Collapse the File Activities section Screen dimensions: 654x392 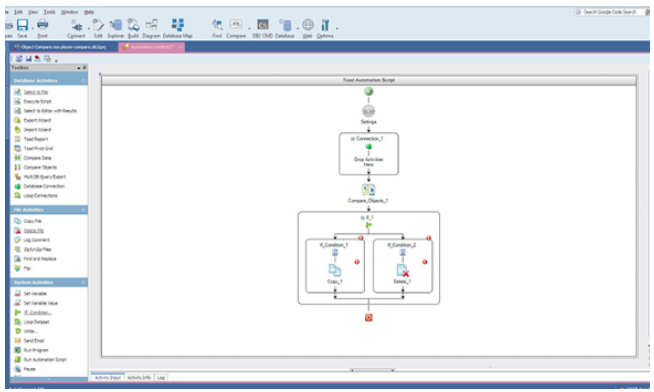pos(83,209)
